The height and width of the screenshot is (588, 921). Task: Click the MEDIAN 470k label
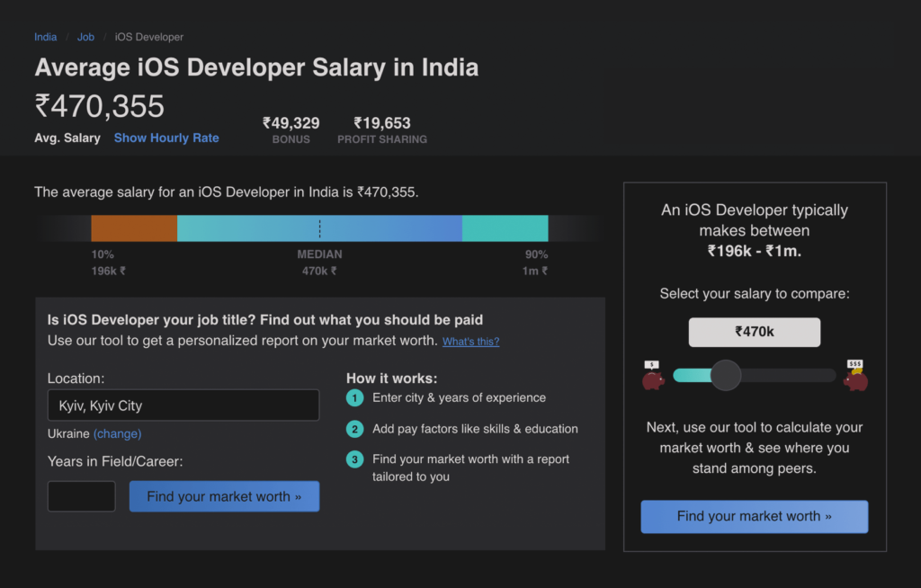coord(319,263)
